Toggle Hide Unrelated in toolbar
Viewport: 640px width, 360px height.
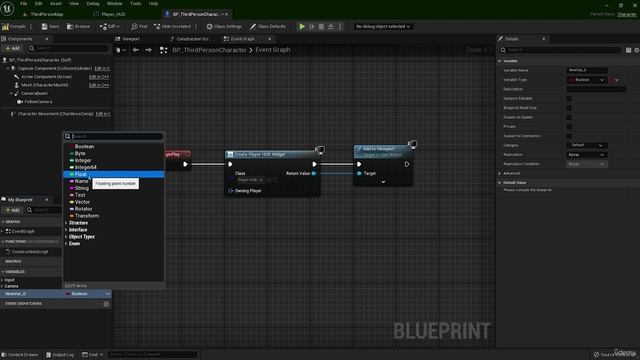point(172,27)
